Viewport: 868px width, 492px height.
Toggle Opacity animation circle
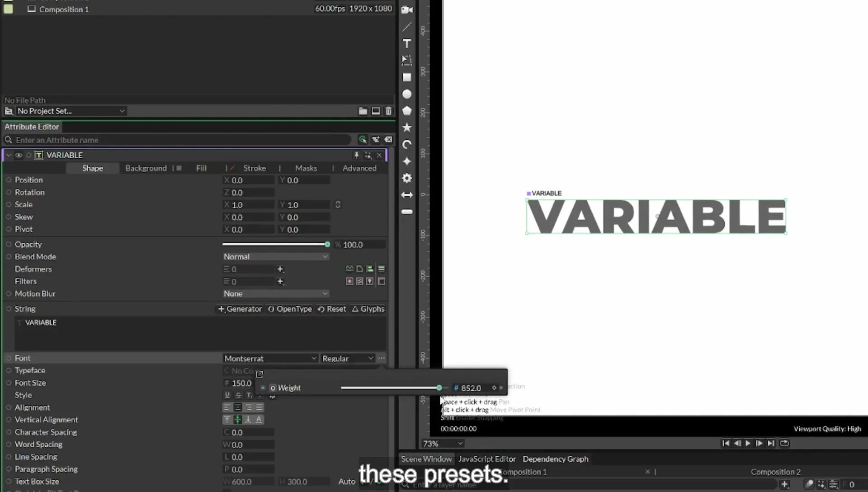9,244
